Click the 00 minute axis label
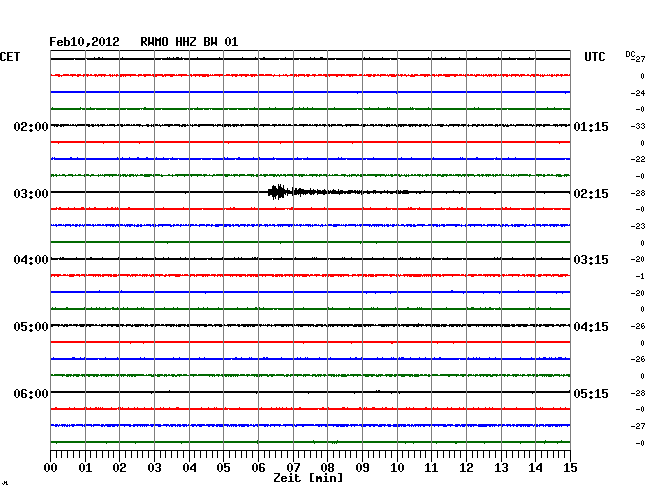The height and width of the screenshot is (494, 650). [51, 468]
